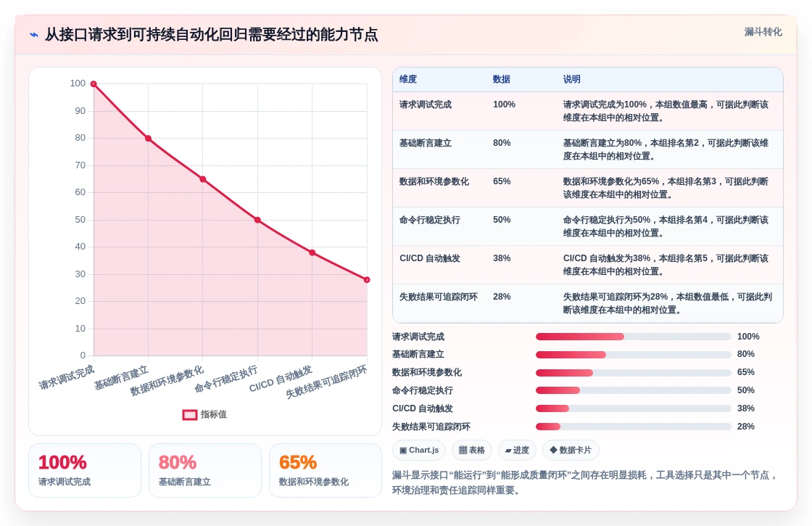This screenshot has width=812, height=526.
Task: Click the 28% value in the table
Action: coord(502,297)
